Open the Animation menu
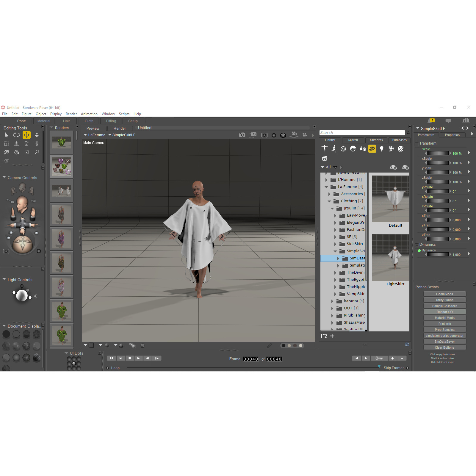476x476 pixels. pyautogui.click(x=89, y=114)
